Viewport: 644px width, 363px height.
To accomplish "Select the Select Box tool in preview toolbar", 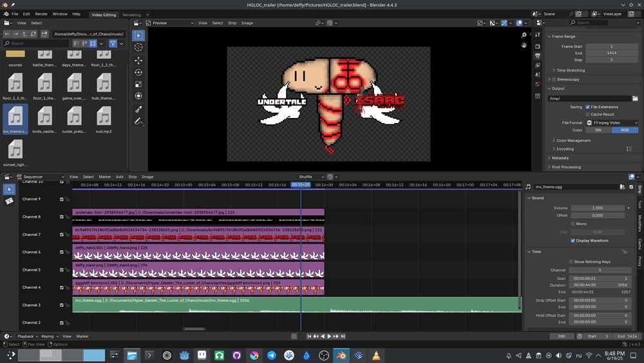I will click(138, 35).
